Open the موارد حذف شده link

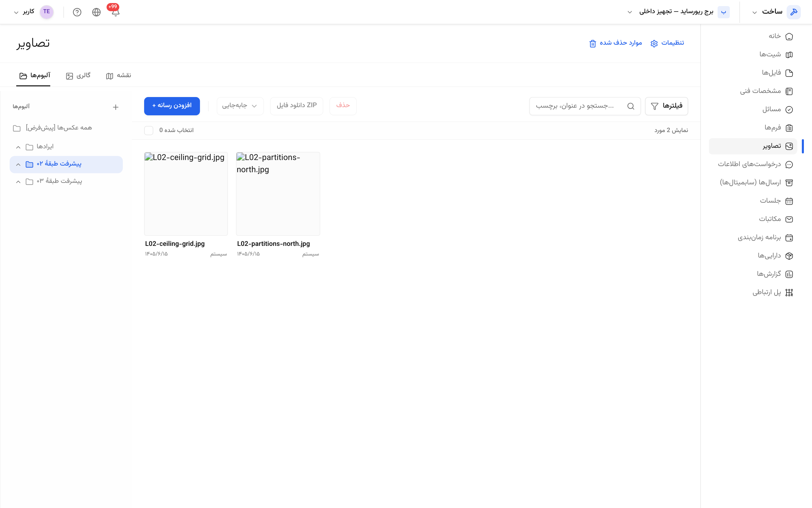pyautogui.click(x=615, y=43)
